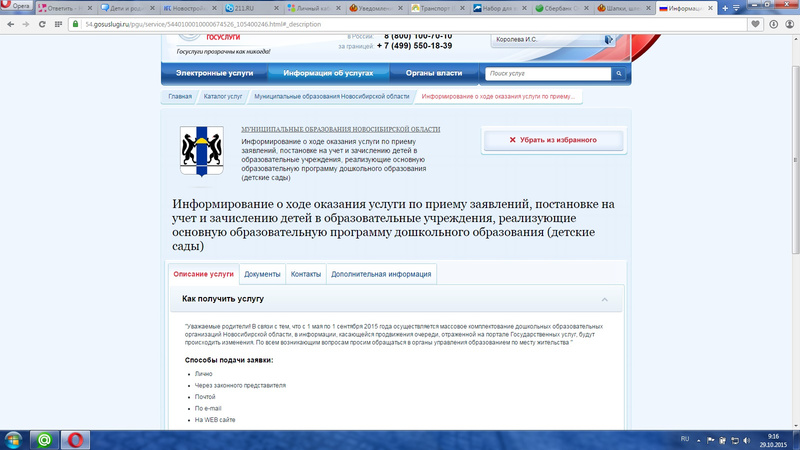This screenshot has width=800, height=450.
Task: Click the На WEB сайте list item
Action: 215,420
